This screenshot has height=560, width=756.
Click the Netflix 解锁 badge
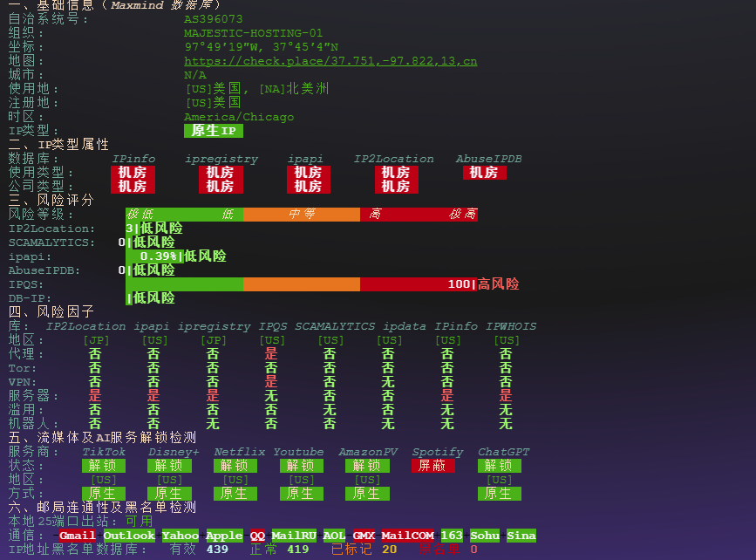[x=235, y=466]
